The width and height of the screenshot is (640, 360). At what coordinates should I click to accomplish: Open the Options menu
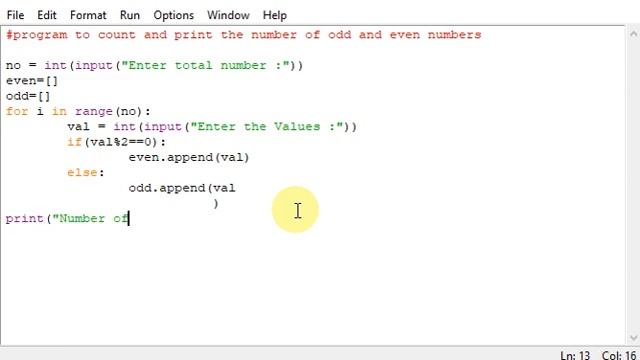[x=173, y=15]
